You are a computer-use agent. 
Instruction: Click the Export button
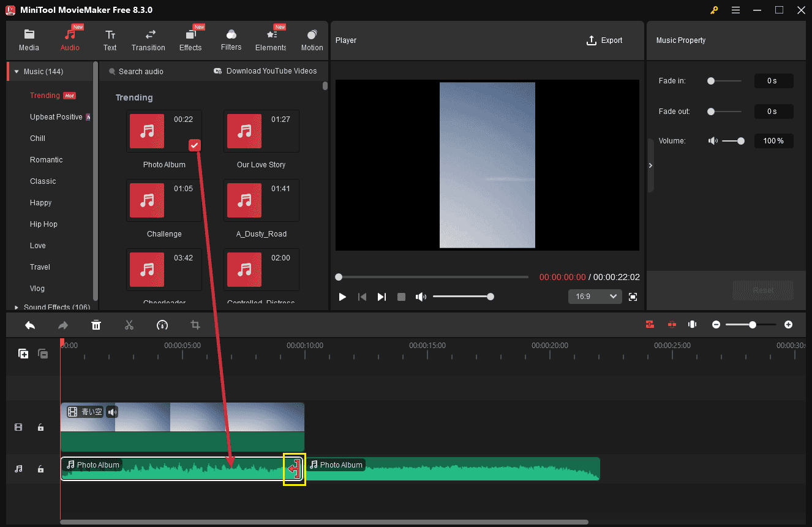pyautogui.click(x=604, y=40)
